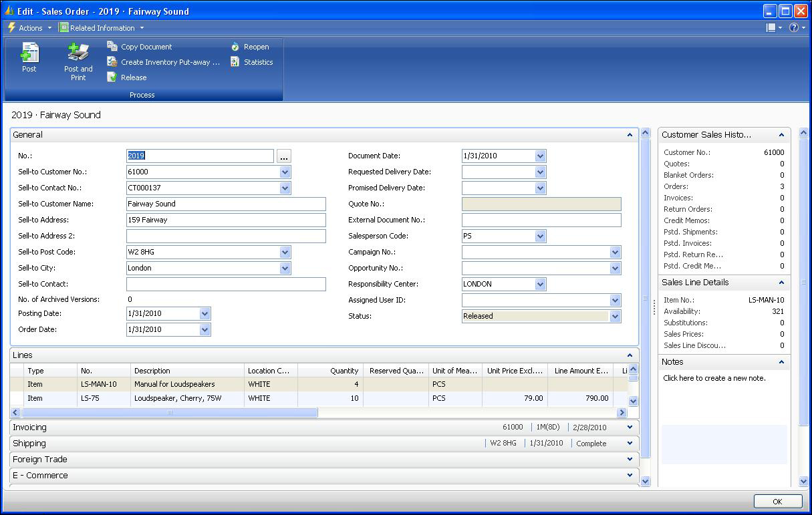
Task: Collapse the Lines FastTab
Action: (630, 355)
